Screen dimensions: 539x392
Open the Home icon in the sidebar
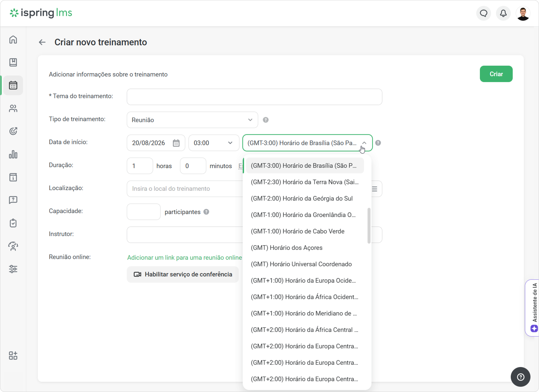coord(13,39)
